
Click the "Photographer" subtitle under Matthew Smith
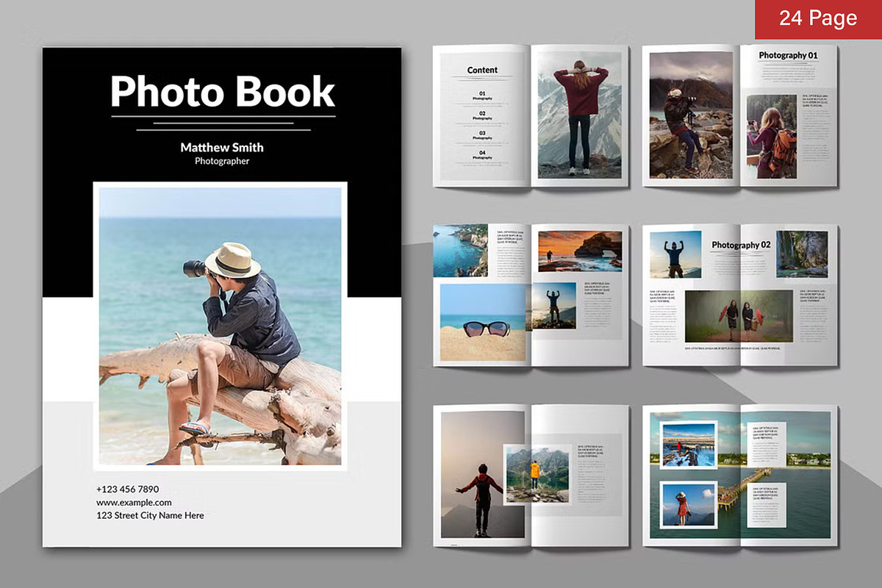(x=222, y=161)
